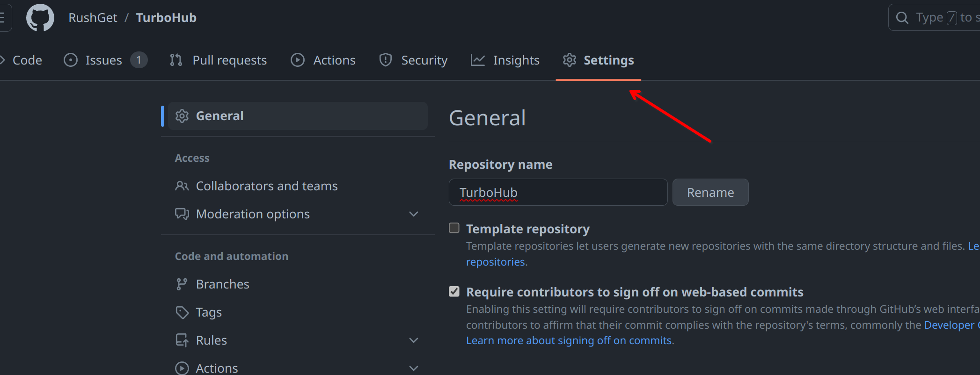Click the Actions play icon in top tabs
980x375 pixels.
[298, 60]
